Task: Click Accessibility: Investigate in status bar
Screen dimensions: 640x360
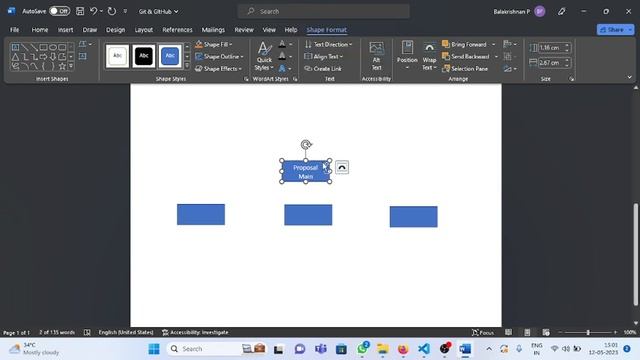Action: (195, 332)
